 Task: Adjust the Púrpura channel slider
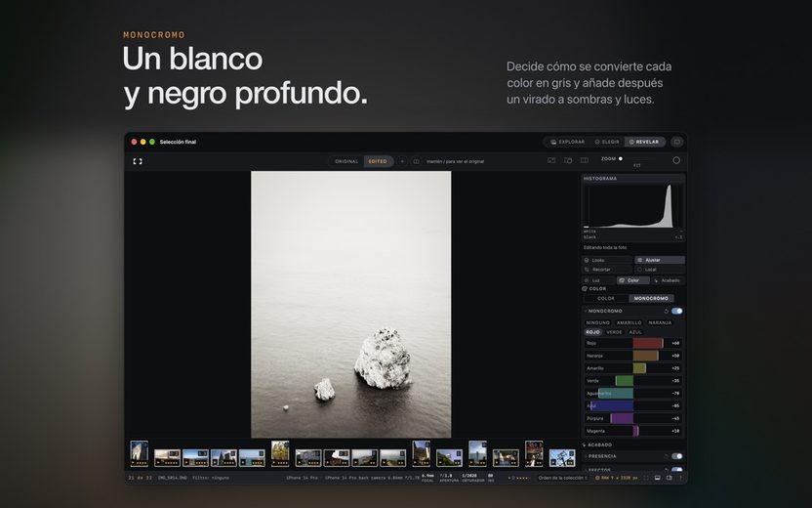click(632, 418)
